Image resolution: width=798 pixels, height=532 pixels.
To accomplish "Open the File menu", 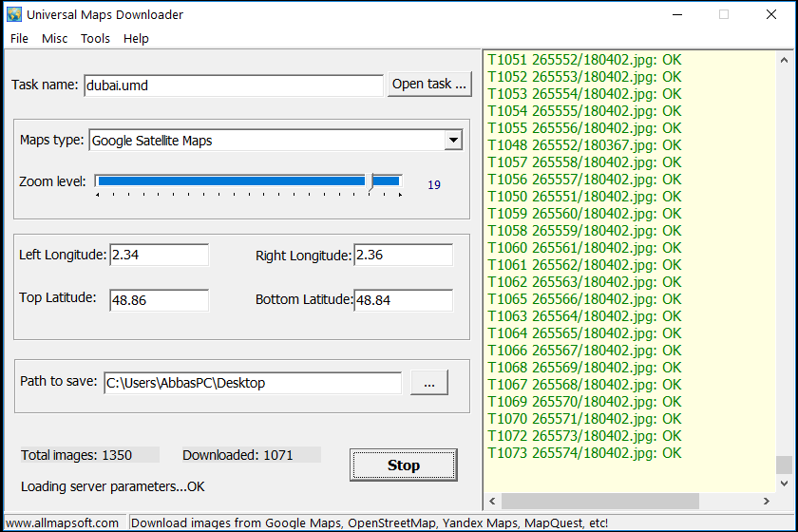I will tap(19, 39).
